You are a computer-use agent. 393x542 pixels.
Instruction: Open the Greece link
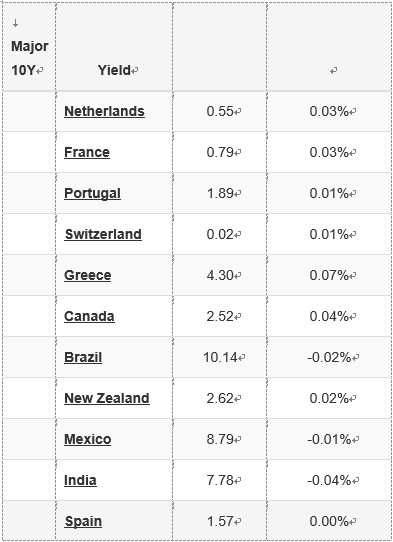87,275
